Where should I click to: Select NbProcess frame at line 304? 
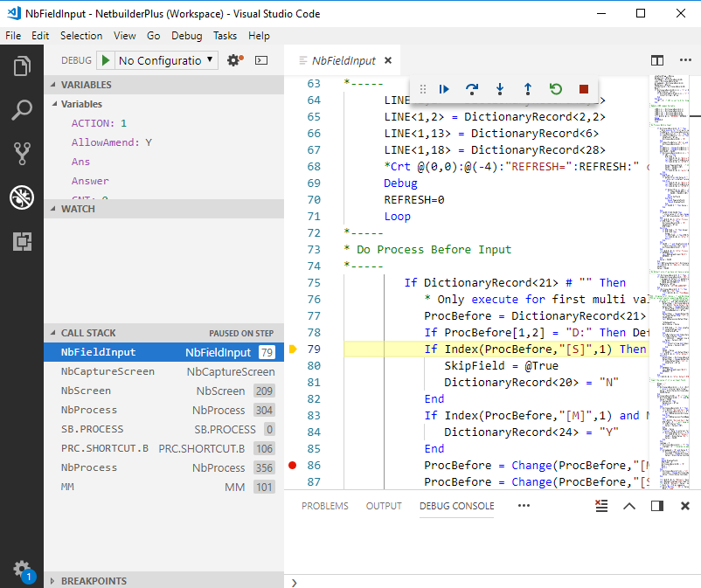(x=163, y=410)
